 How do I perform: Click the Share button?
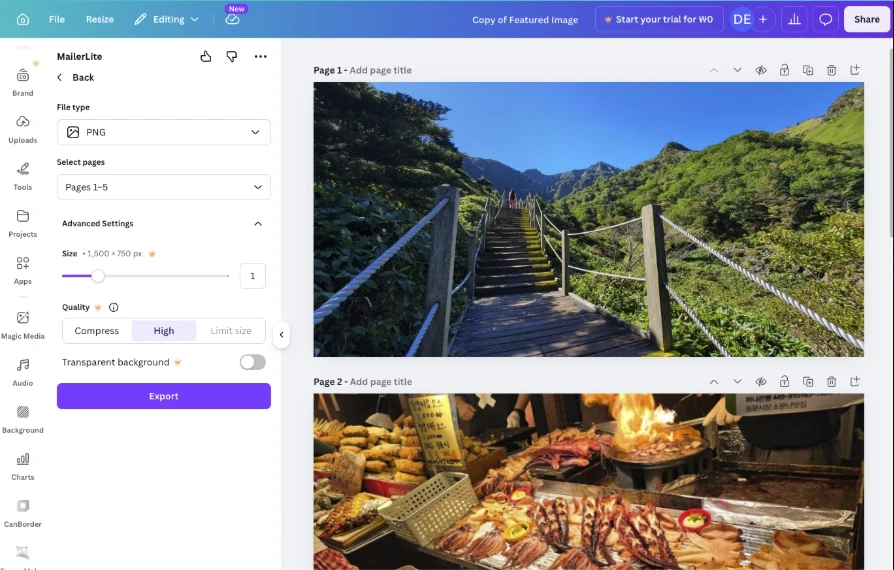(x=867, y=19)
